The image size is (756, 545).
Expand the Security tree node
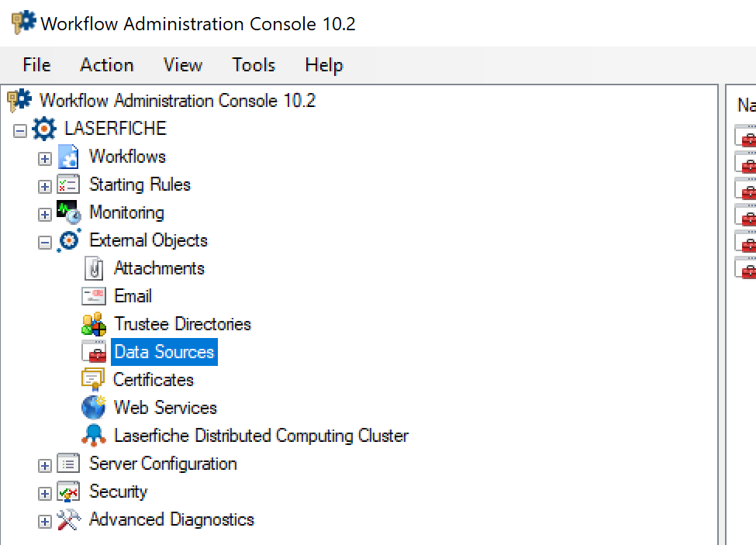[x=45, y=493]
